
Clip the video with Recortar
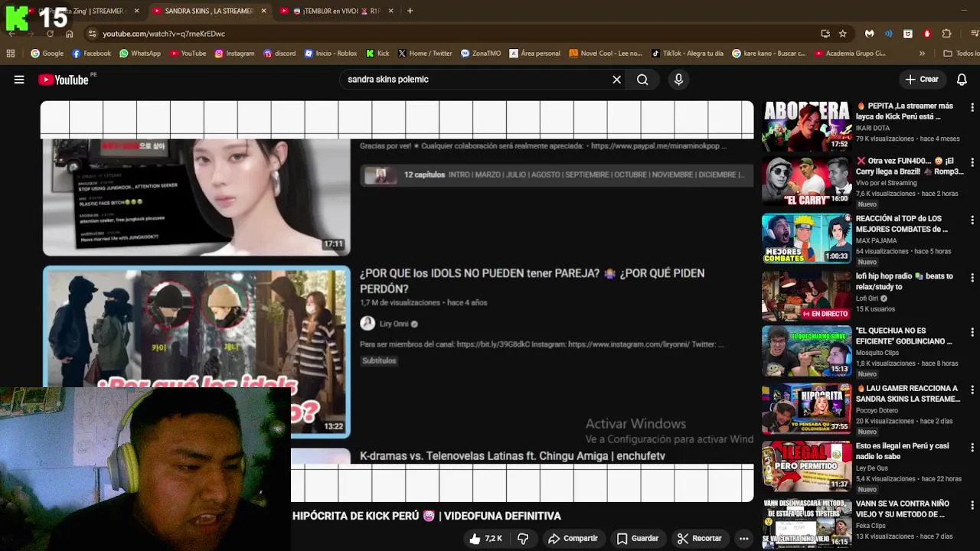(x=700, y=539)
